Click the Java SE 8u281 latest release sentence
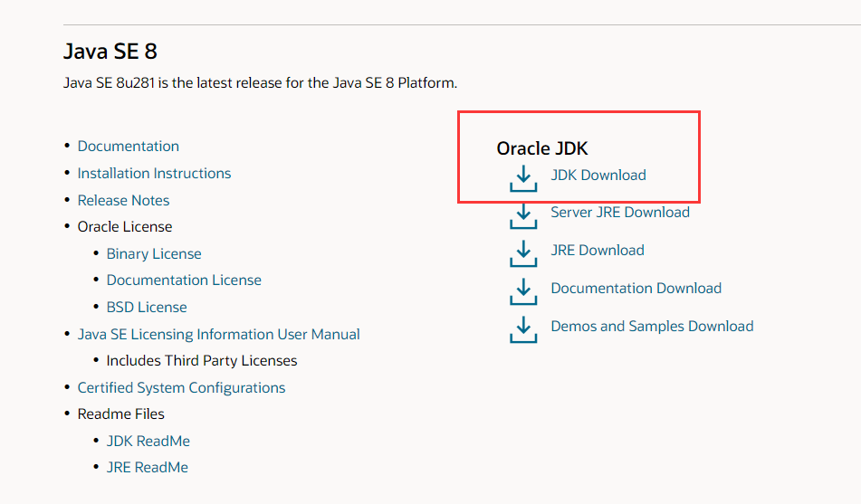Viewport: 861px width, 504px height. (x=260, y=83)
